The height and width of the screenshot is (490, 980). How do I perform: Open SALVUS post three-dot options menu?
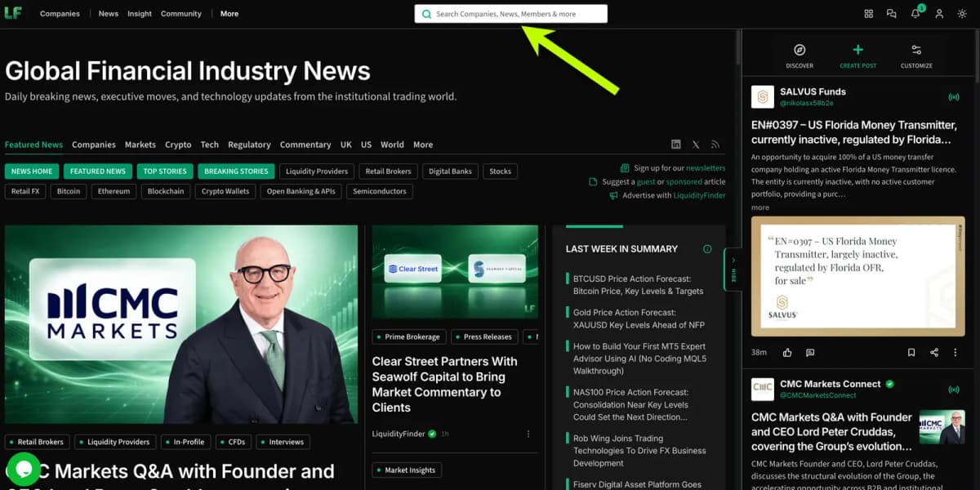pos(955,353)
